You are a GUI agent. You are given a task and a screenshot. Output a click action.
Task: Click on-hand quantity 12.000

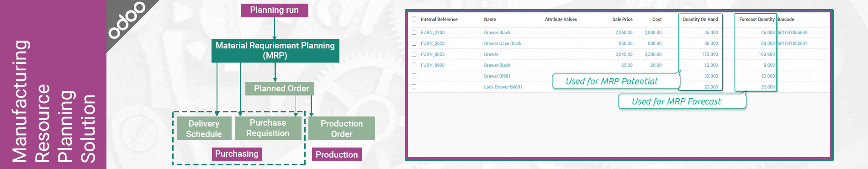click(x=711, y=65)
